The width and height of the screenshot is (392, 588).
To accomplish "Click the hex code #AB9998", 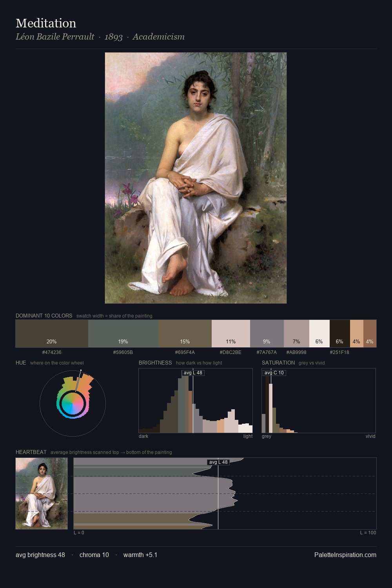I will tap(296, 352).
